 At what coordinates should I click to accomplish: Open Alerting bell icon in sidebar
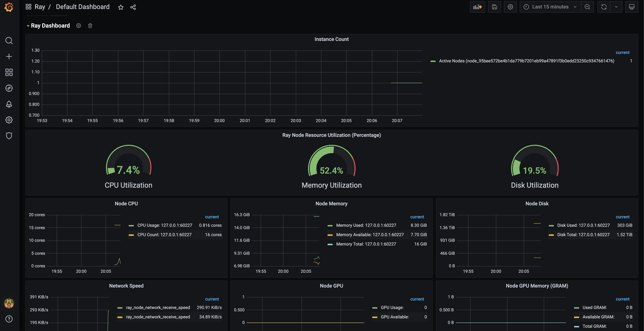tap(9, 104)
